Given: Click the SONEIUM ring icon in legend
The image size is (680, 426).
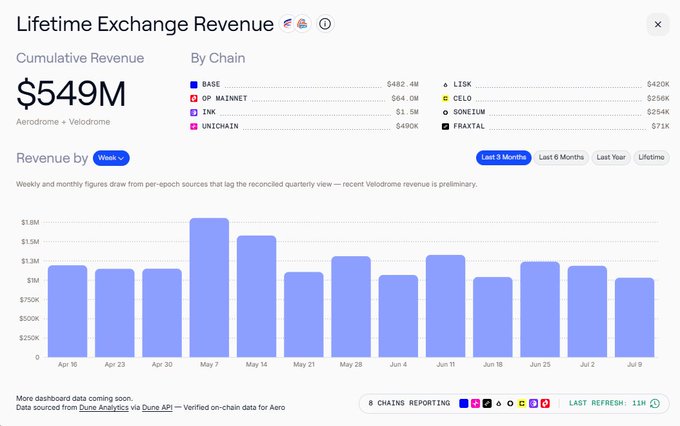Looking at the screenshot, I should [445, 112].
